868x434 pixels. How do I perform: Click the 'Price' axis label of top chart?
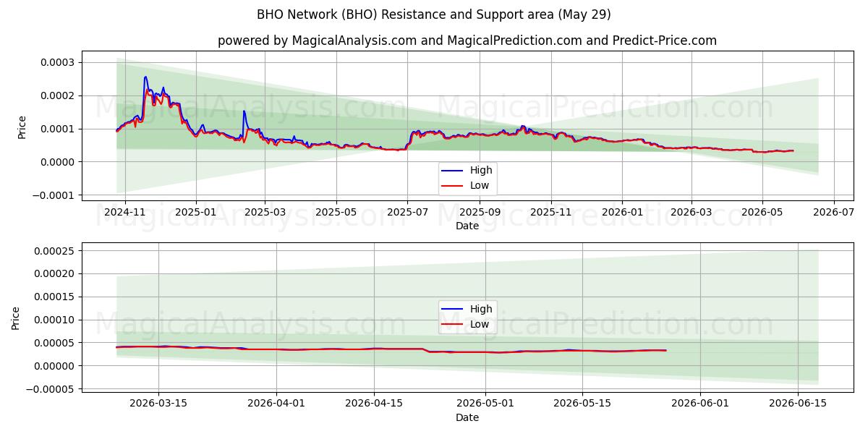[22, 127]
